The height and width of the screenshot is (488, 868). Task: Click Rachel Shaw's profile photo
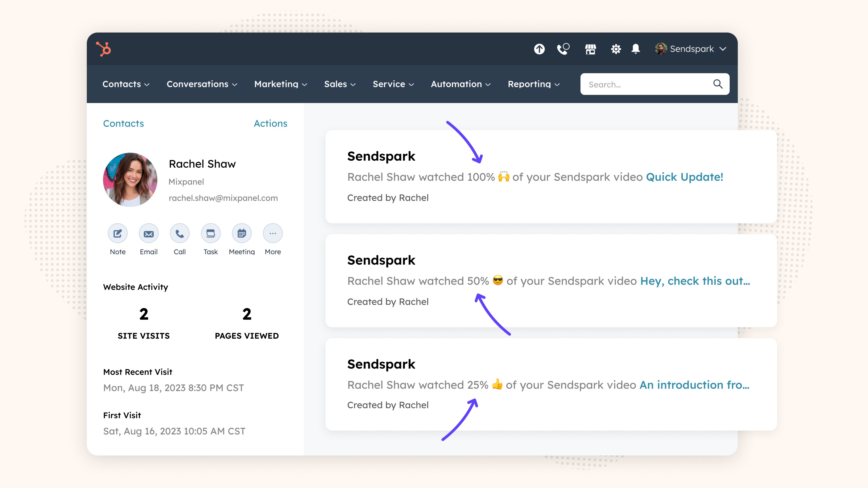(x=130, y=180)
